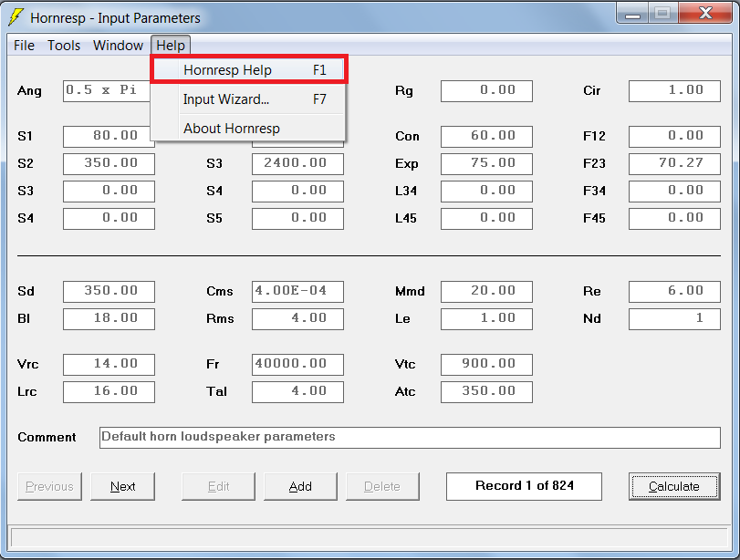
Task: Click the greyed Delete button
Action: 382,486
